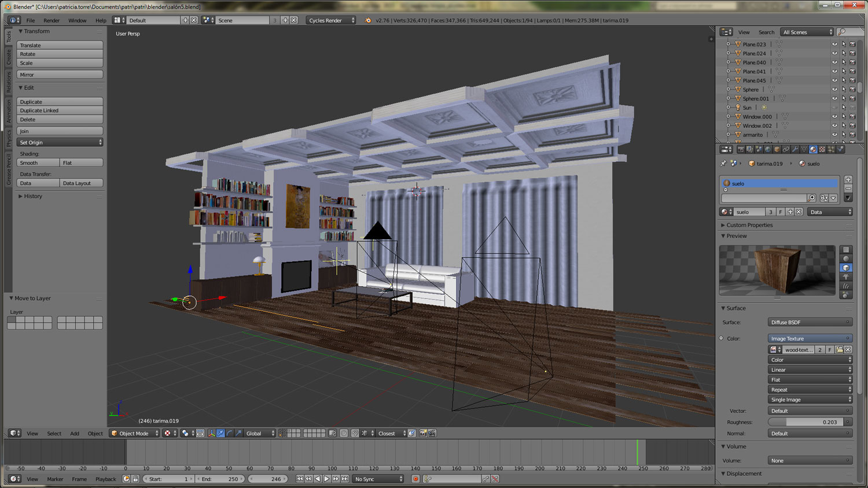Toggle viewport visibility eye for Sphere
The height and width of the screenshot is (488, 868).
click(834, 89)
